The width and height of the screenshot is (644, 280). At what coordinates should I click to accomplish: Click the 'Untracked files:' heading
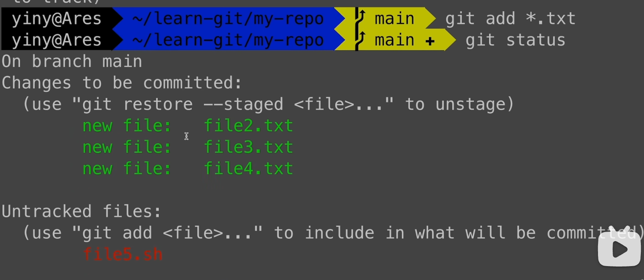pyautogui.click(x=82, y=211)
